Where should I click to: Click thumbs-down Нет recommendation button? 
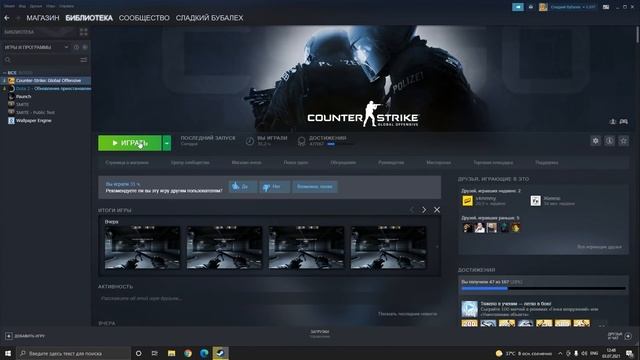275,187
